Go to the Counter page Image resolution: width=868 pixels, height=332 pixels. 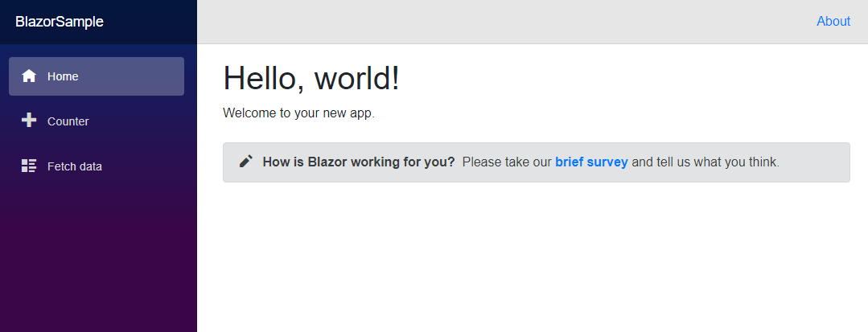(97, 121)
